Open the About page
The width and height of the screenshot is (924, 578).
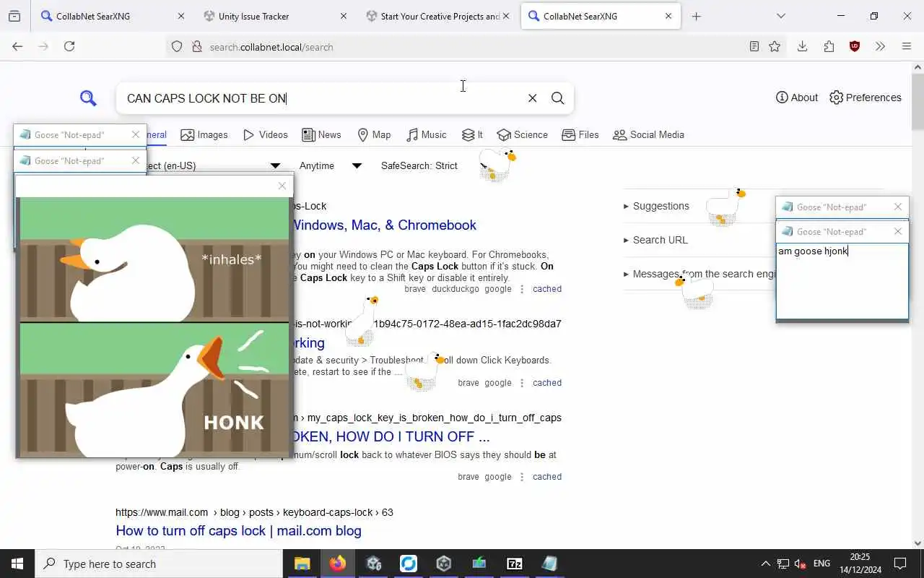(797, 98)
